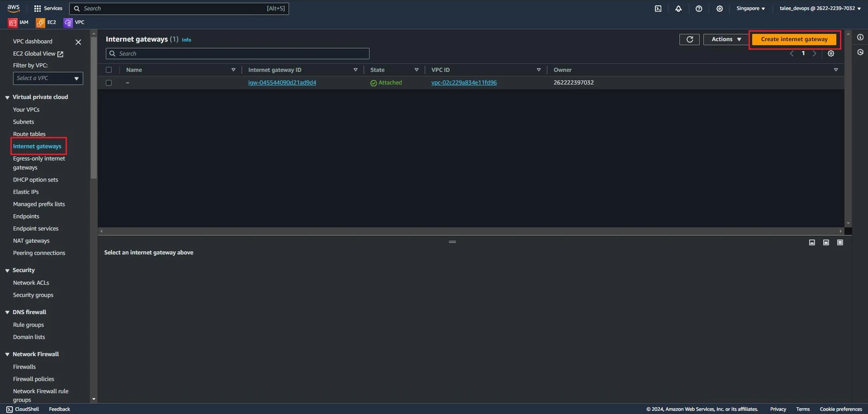Open the Info link beside heading
This screenshot has height=414, width=868.
(x=186, y=40)
